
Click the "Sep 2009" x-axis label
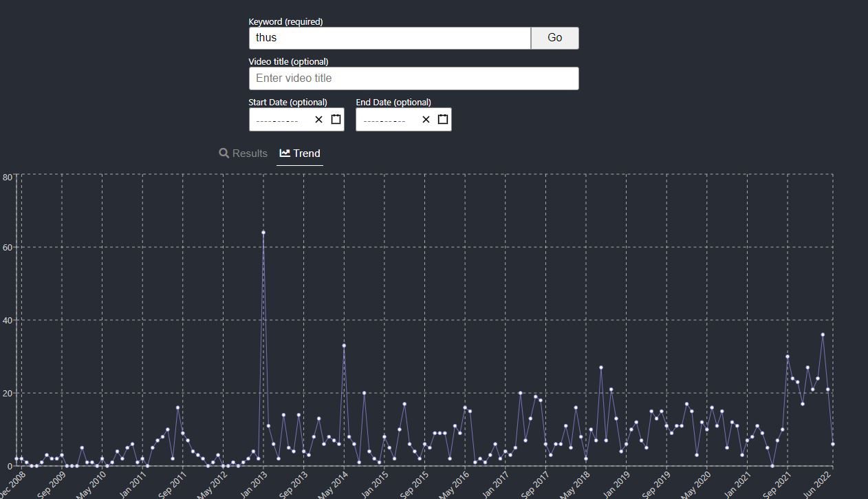click(52, 485)
